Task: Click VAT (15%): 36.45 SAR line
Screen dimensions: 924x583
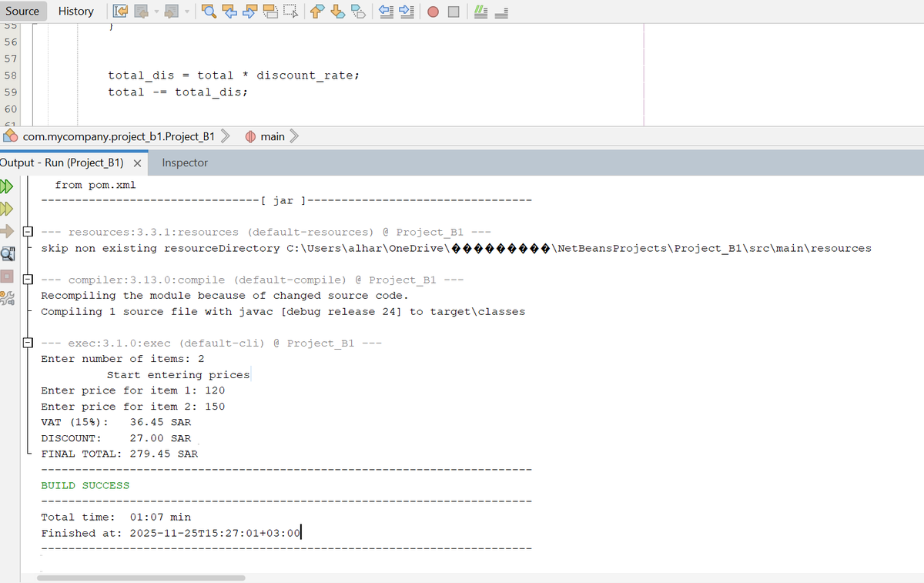Action: point(115,422)
